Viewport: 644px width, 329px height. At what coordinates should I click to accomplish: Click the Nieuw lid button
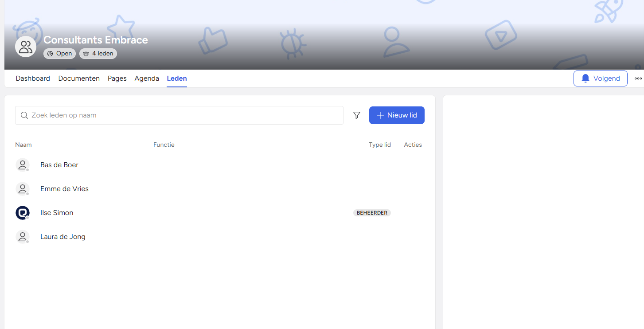(397, 115)
